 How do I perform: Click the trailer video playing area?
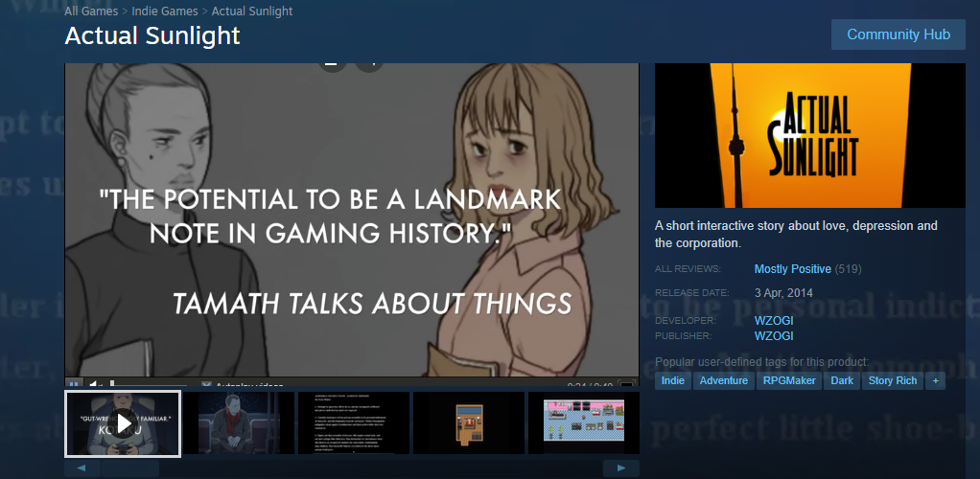coord(352,219)
